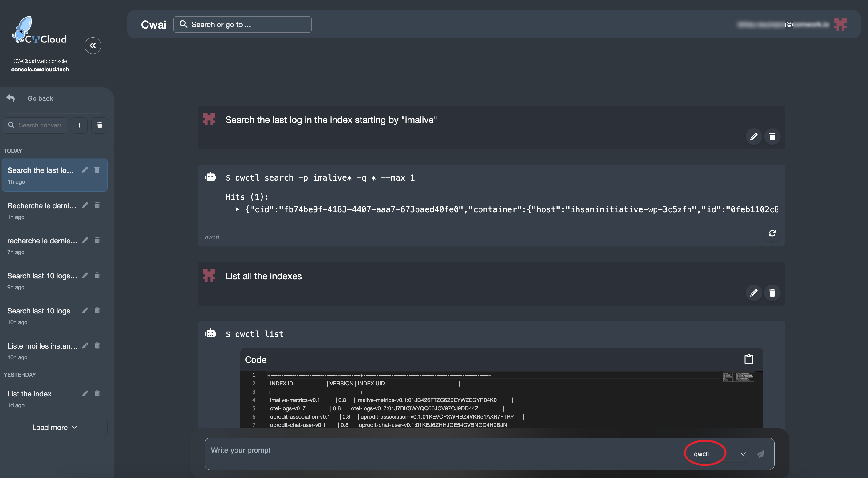Edit the 'recherche le dernie...' 7h ago conversation title
868x478 pixels.
click(x=85, y=240)
